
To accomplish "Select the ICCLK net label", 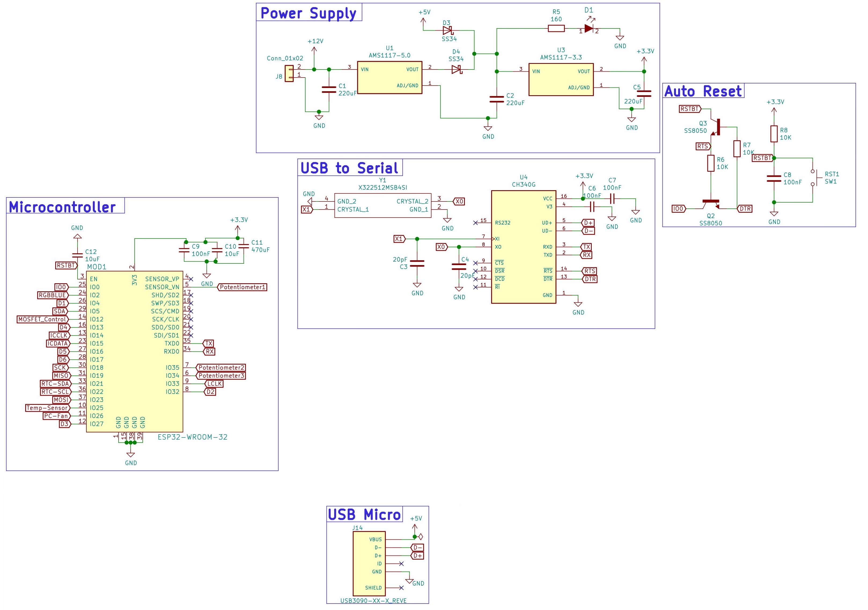I will tap(59, 335).
